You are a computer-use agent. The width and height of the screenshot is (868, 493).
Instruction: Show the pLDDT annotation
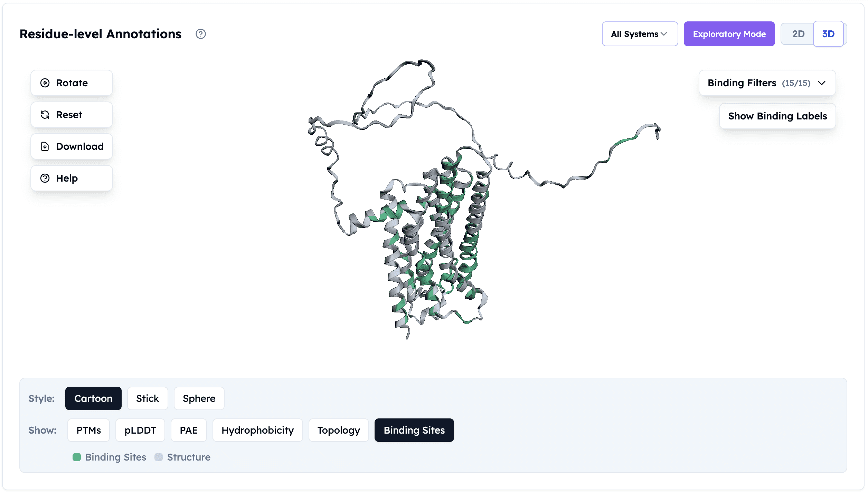(140, 430)
